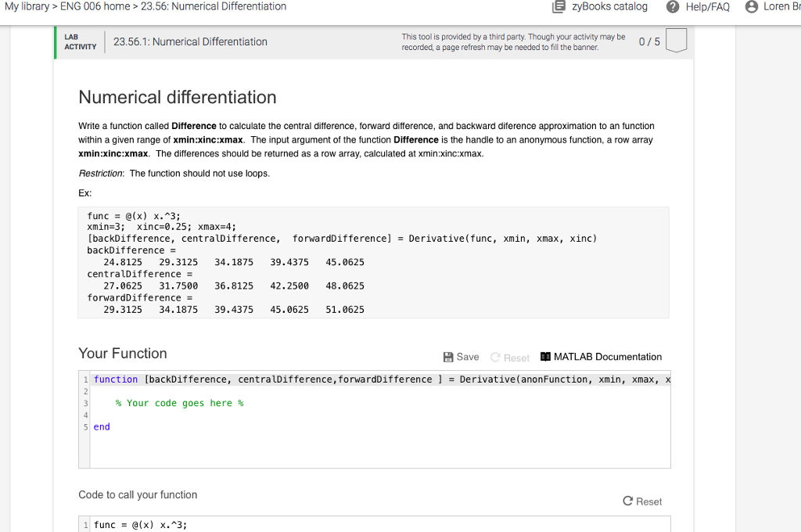Click the function signature line in editor
Screen dimensions: 801x532
[381, 379]
